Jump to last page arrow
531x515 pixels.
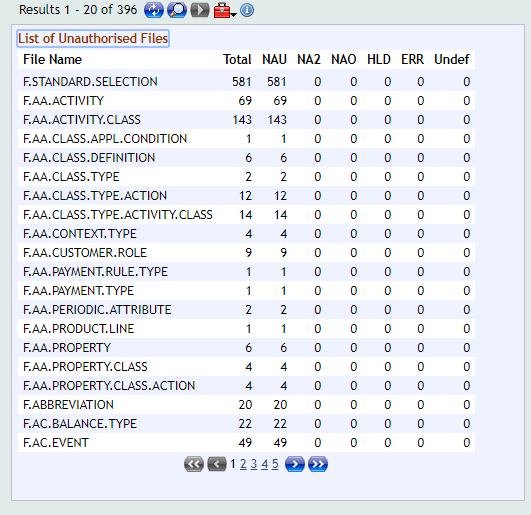tap(318, 464)
